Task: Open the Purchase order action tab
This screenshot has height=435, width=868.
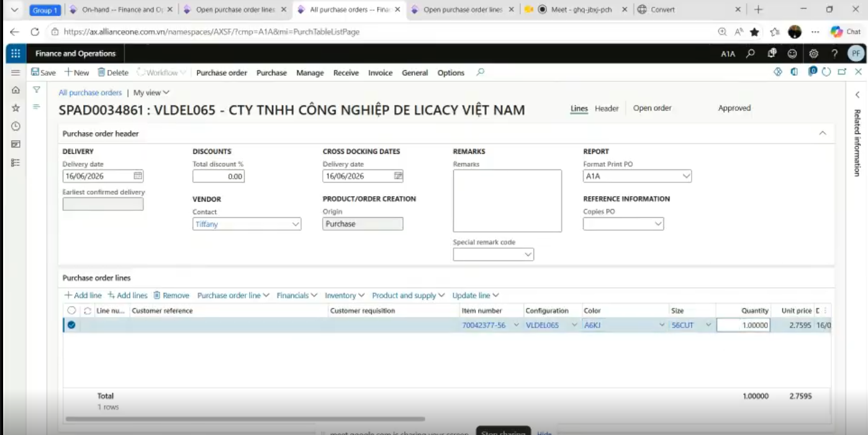Action: tap(222, 73)
